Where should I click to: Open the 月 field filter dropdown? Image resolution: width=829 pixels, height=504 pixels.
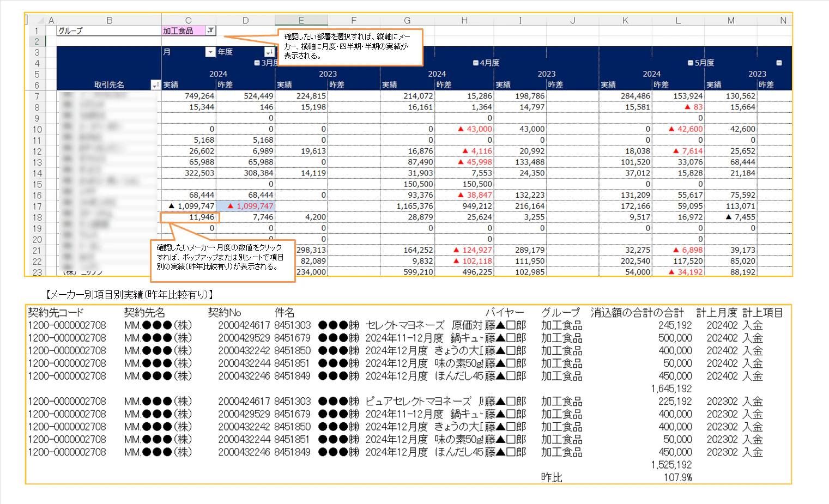pos(210,52)
